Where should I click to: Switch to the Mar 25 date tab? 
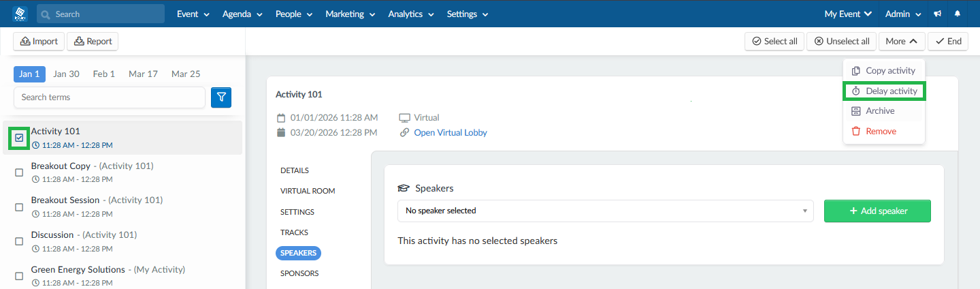click(186, 74)
